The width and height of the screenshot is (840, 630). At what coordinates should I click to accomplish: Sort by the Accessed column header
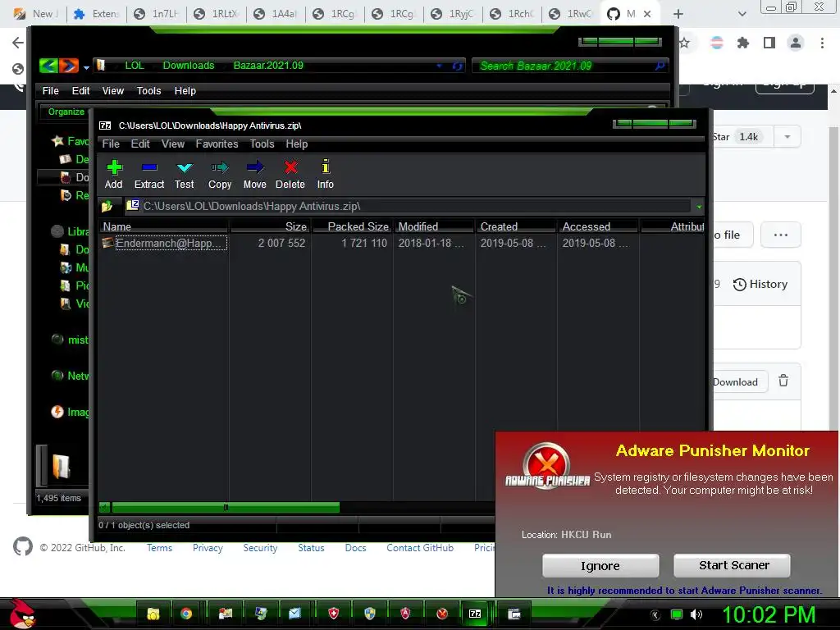(598, 226)
